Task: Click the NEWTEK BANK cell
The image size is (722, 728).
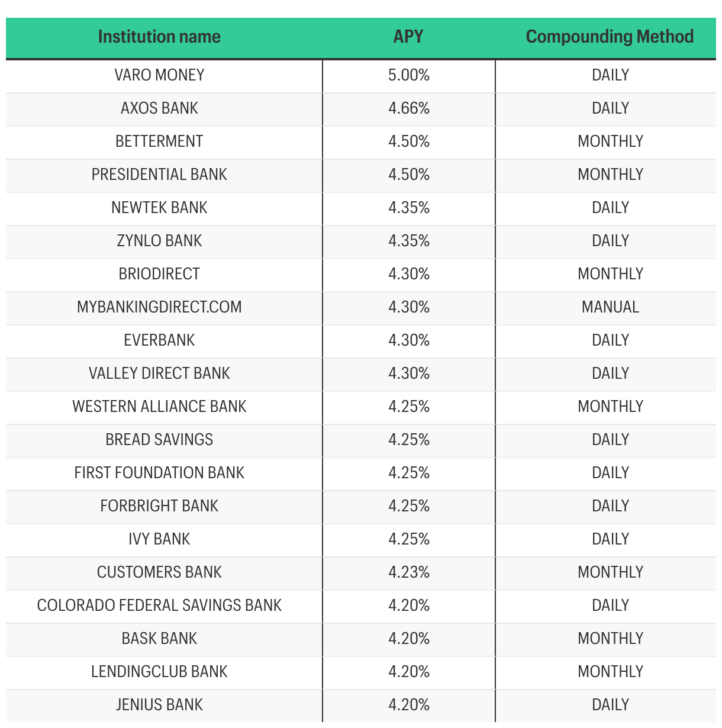Action: click(x=159, y=208)
